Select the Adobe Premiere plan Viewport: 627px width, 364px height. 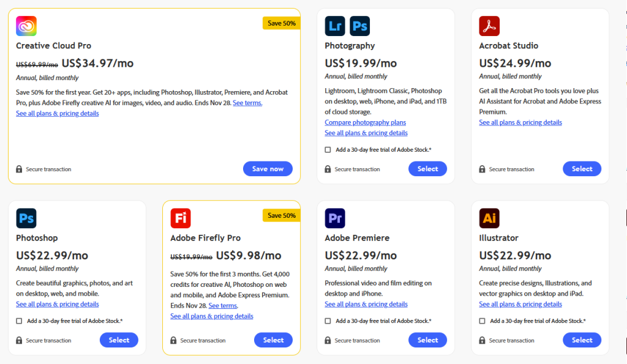pos(427,340)
